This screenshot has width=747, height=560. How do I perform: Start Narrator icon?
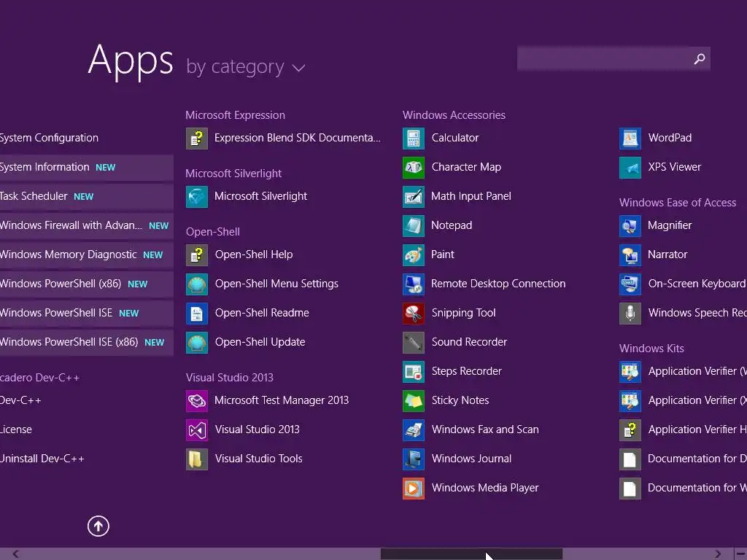(630, 255)
